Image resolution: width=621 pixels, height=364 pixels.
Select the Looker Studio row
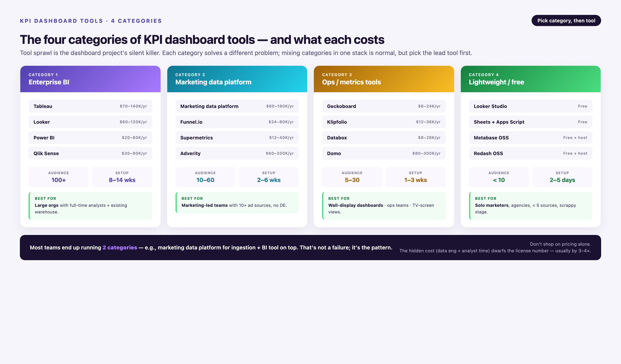pyautogui.click(x=531, y=106)
